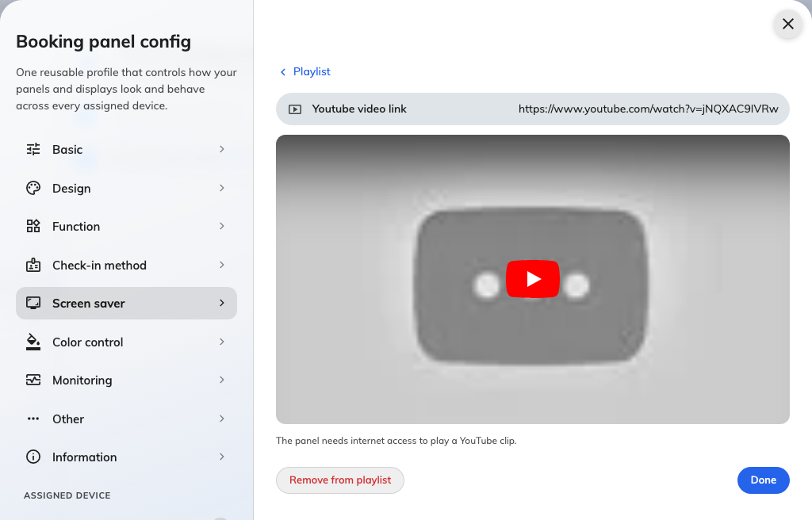
Task: Click the Booking panel config title
Action: pos(104,42)
